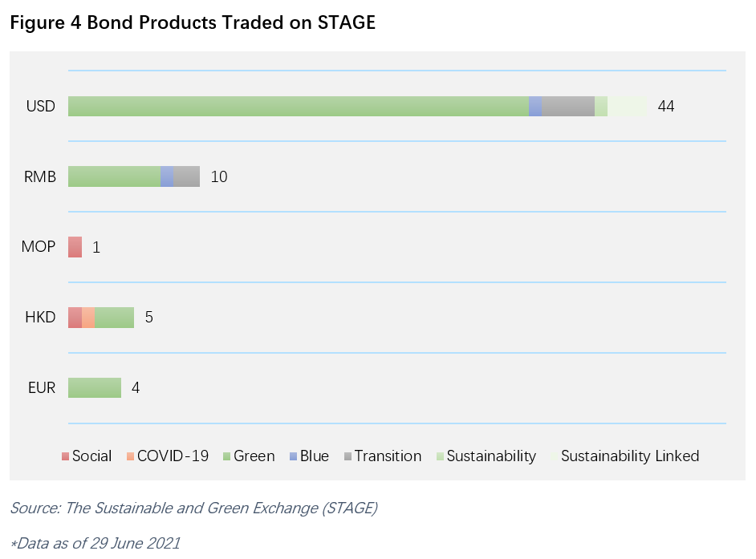Click the gray Transition segment in the USD bar
756x559 pixels.
(x=568, y=107)
